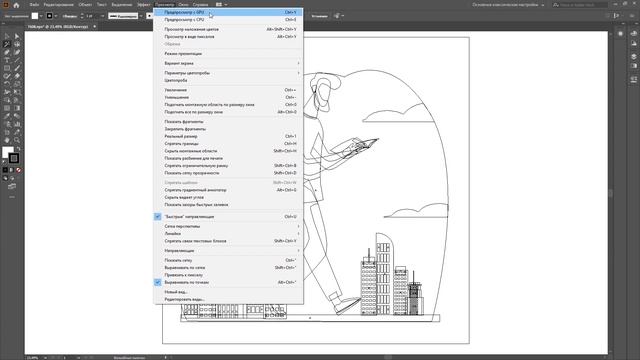
Task: Click the stroke swatch in control bar
Action: tap(49, 16)
